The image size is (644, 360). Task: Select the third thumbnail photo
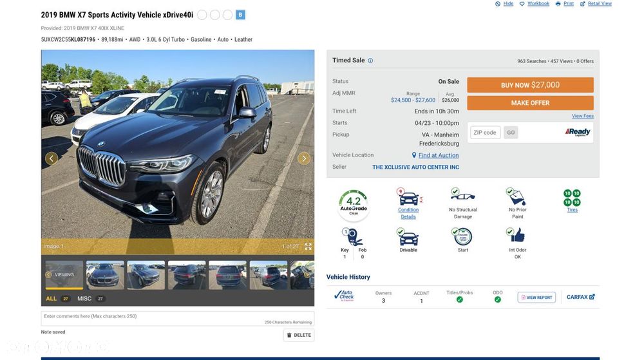(x=146, y=274)
